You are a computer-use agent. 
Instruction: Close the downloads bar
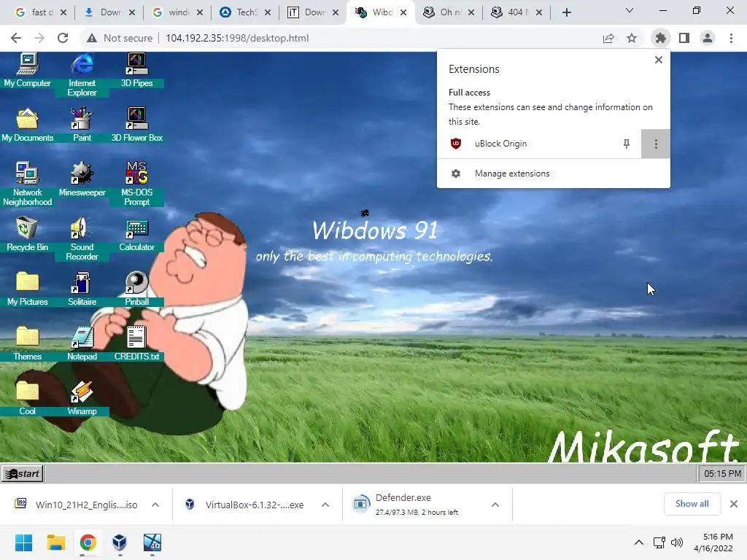734,504
